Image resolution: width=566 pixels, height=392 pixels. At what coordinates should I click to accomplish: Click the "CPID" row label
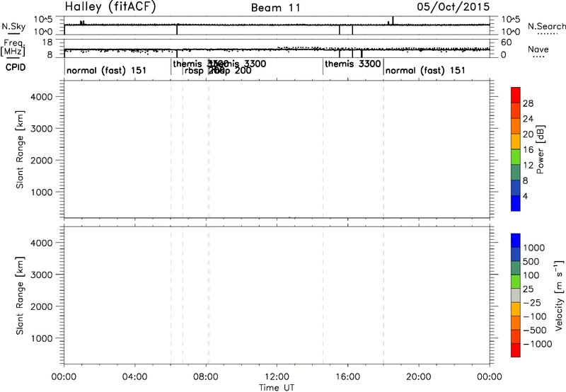(x=16, y=67)
